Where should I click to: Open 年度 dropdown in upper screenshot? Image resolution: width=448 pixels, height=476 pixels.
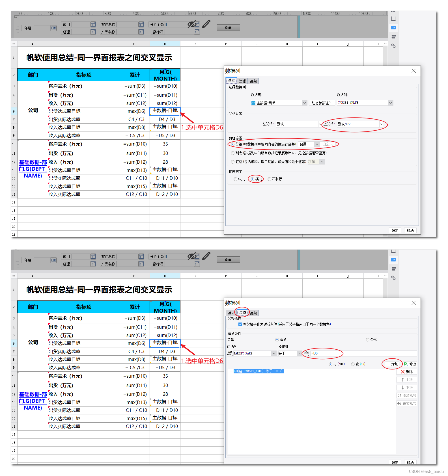pos(53,28)
